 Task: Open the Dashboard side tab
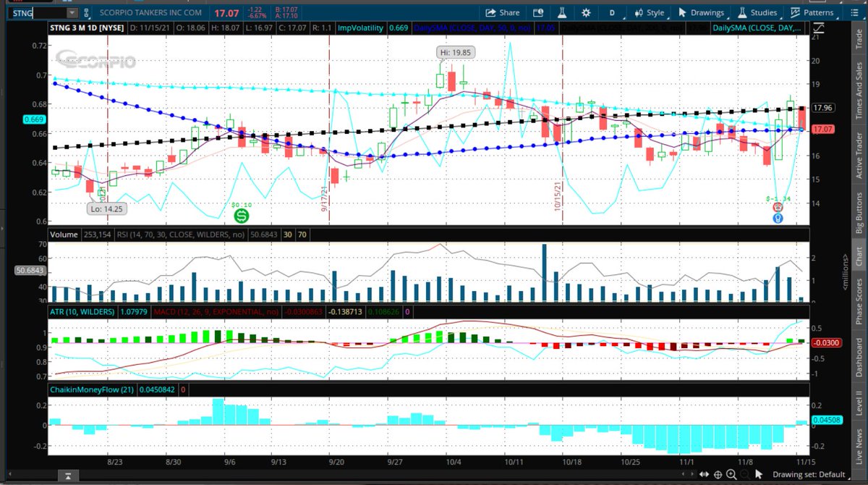[859, 358]
